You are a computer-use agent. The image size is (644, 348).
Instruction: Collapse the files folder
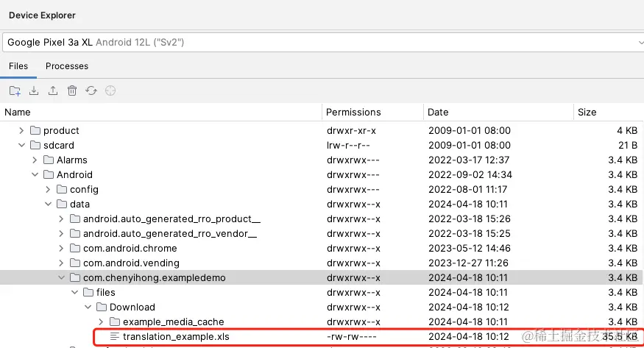(x=75, y=293)
